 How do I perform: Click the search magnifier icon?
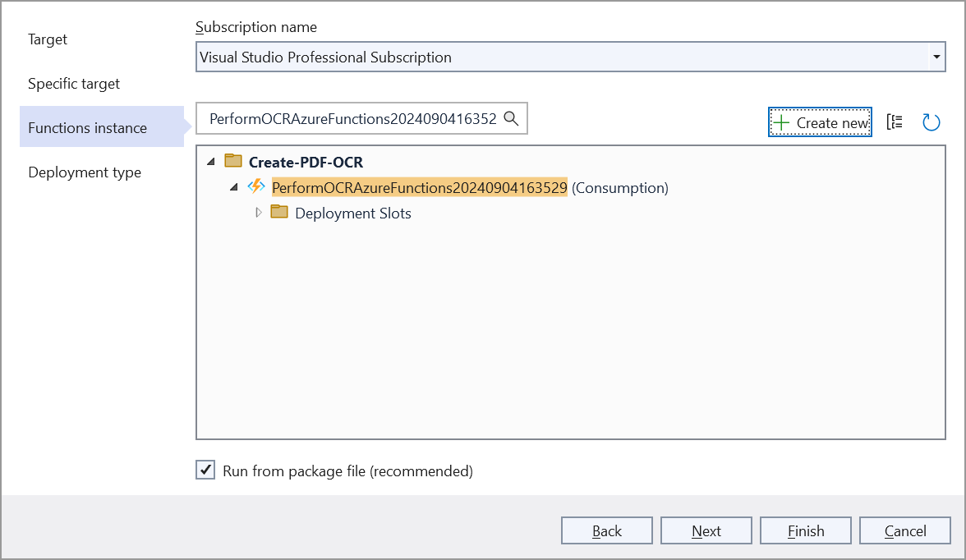click(x=511, y=118)
